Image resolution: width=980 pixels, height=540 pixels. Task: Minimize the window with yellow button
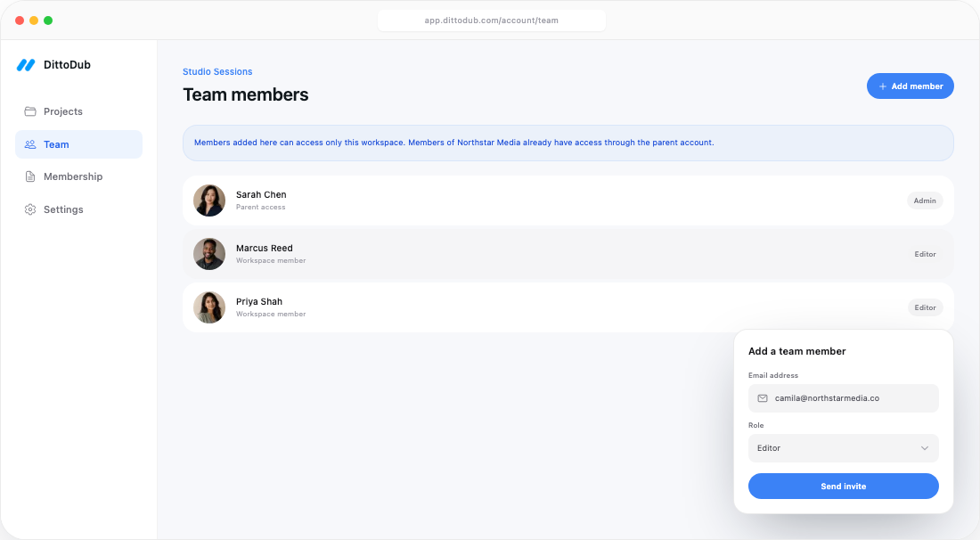point(34,20)
